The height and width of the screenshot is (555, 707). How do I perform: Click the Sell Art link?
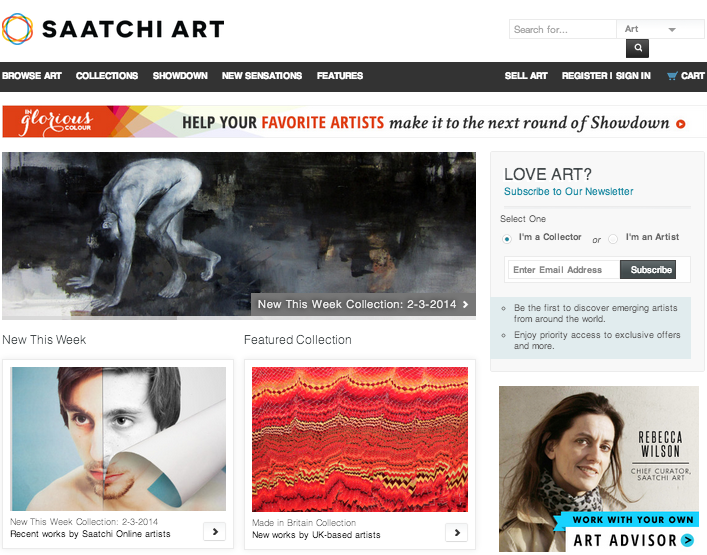(526, 76)
